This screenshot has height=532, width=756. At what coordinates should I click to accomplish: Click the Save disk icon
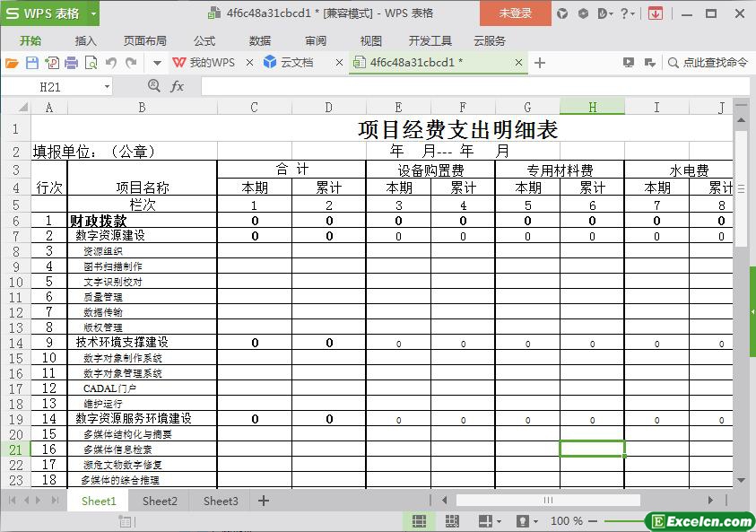[31, 63]
